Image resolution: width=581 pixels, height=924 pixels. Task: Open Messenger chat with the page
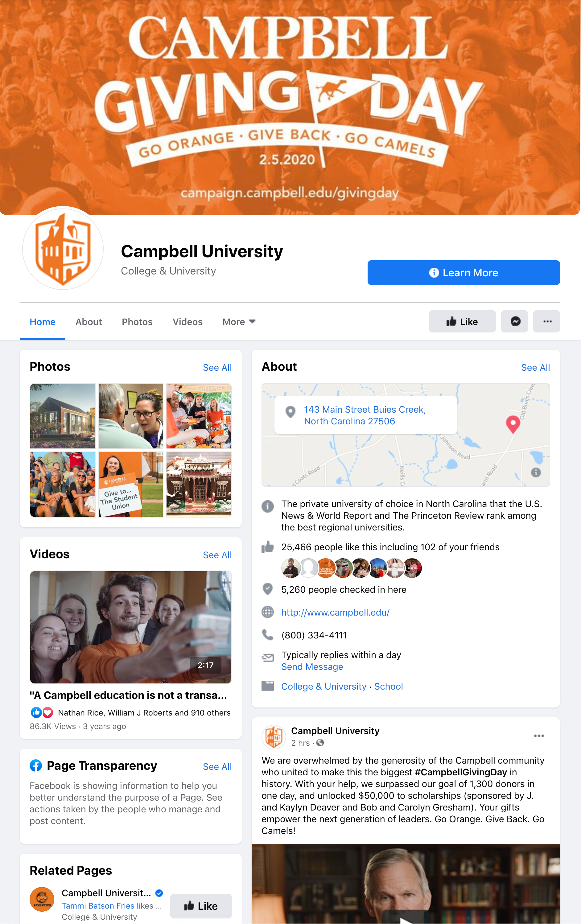[x=514, y=322]
